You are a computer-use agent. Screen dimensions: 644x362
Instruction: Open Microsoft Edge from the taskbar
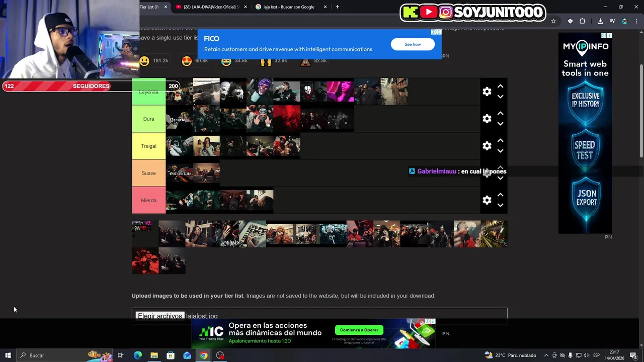(x=137, y=355)
